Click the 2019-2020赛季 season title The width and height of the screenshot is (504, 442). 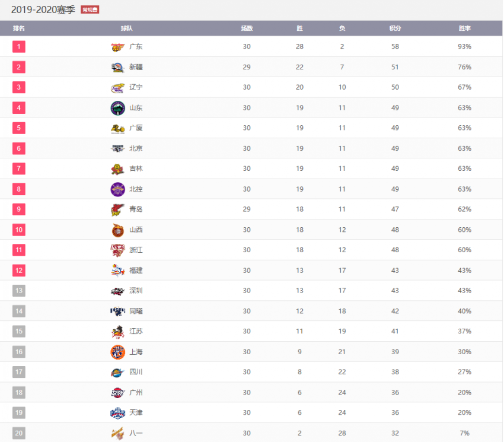(43, 10)
